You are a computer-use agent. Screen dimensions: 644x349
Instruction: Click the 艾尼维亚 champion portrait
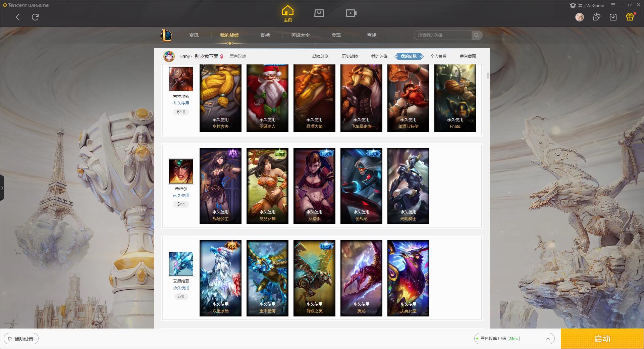181,264
